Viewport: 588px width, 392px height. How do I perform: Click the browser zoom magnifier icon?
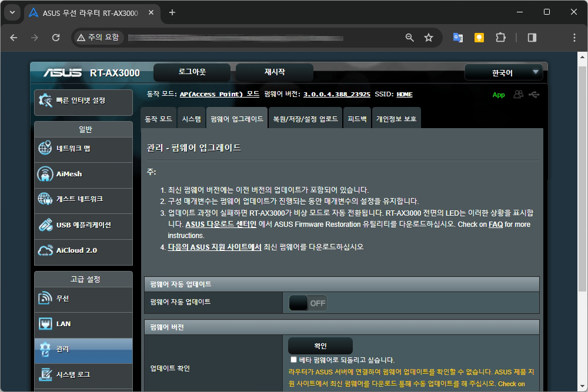click(x=409, y=38)
